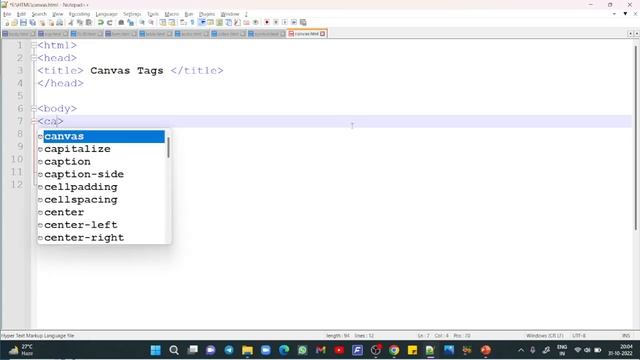Select the canvas.html tab
640x360 pixels.
pyautogui.click(x=306, y=34)
